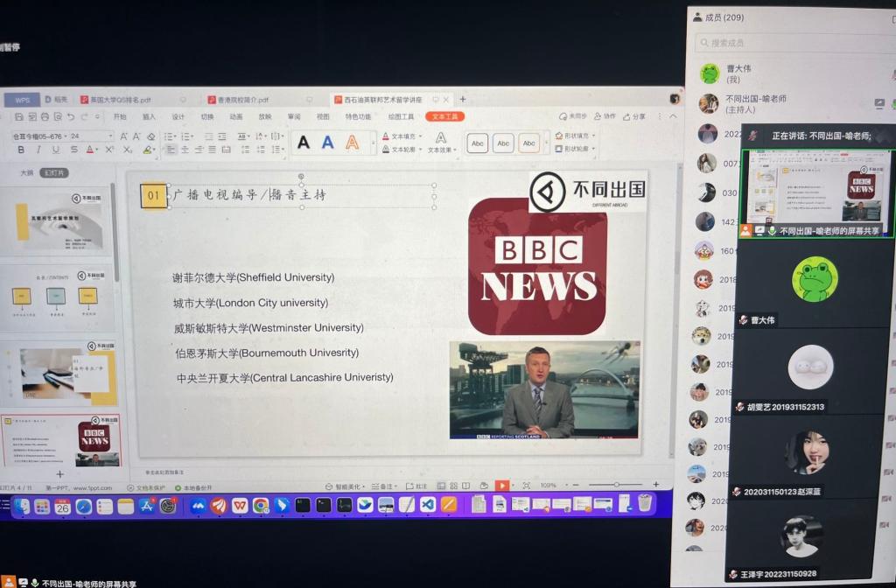Start slideshow with the orange play button
896x588 pixels.
(x=501, y=485)
